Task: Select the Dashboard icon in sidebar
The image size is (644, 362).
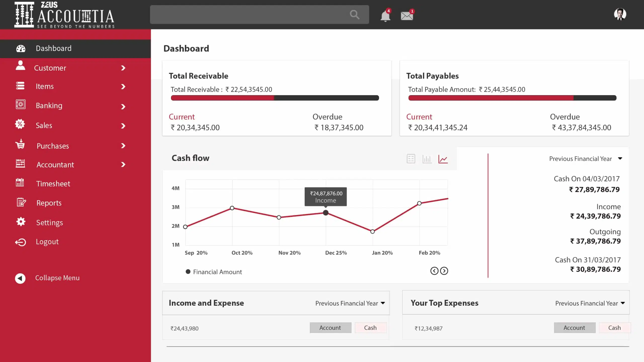Action: click(20, 48)
